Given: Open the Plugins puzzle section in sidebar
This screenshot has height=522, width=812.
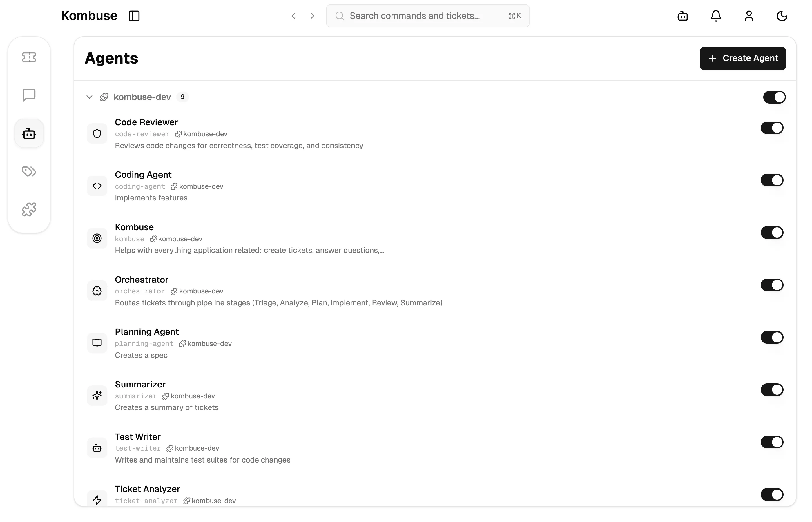Looking at the screenshot, I should click(29, 209).
